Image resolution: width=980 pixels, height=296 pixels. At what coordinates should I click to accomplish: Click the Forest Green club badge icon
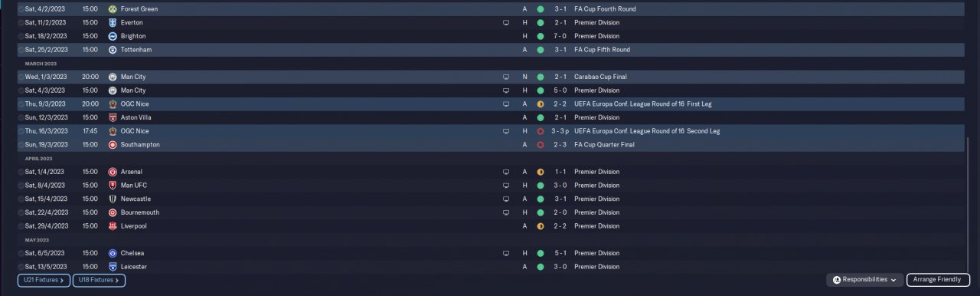click(113, 9)
